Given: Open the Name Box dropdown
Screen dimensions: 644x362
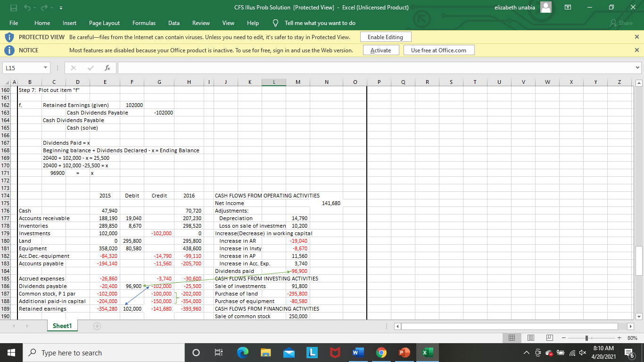Looking at the screenshot, I should 45,67.
